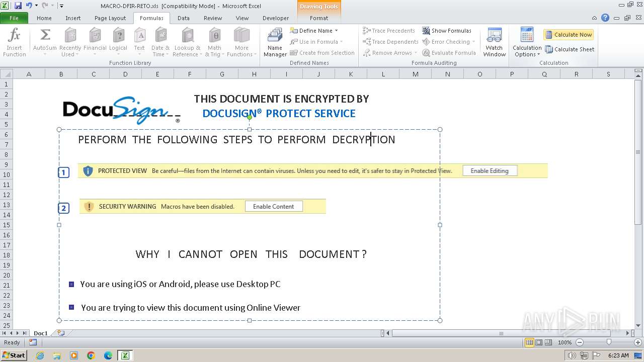Open the Drawing Tools Format tab
The image size is (644, 362).
pyautogui.click(x=319, y=18)
